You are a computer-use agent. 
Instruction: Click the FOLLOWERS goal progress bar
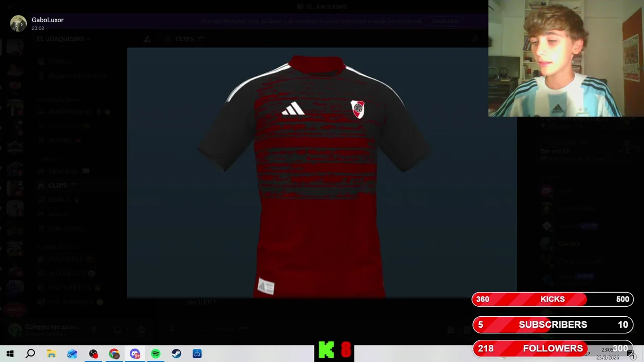552,348
